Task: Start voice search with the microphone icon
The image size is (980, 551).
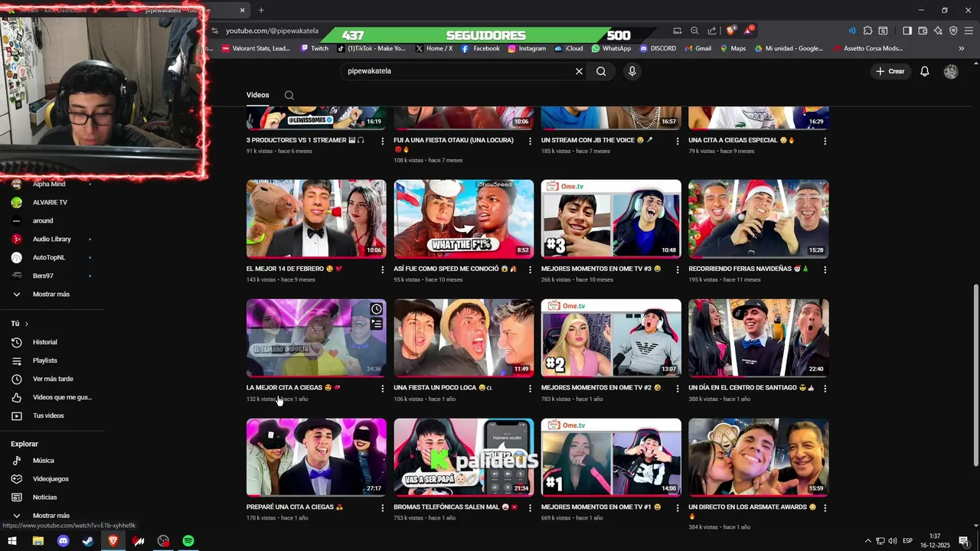Action: point(632,71)
